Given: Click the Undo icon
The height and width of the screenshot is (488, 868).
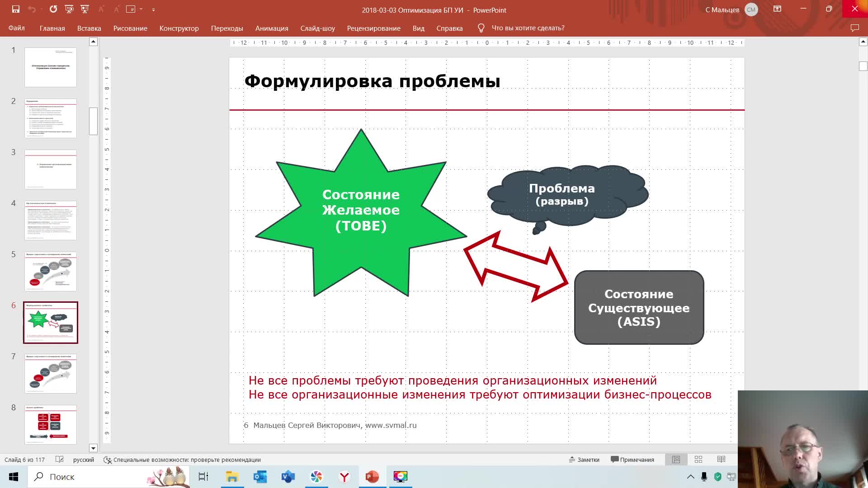Looking at the screenshot, I should tap(30, 9).
